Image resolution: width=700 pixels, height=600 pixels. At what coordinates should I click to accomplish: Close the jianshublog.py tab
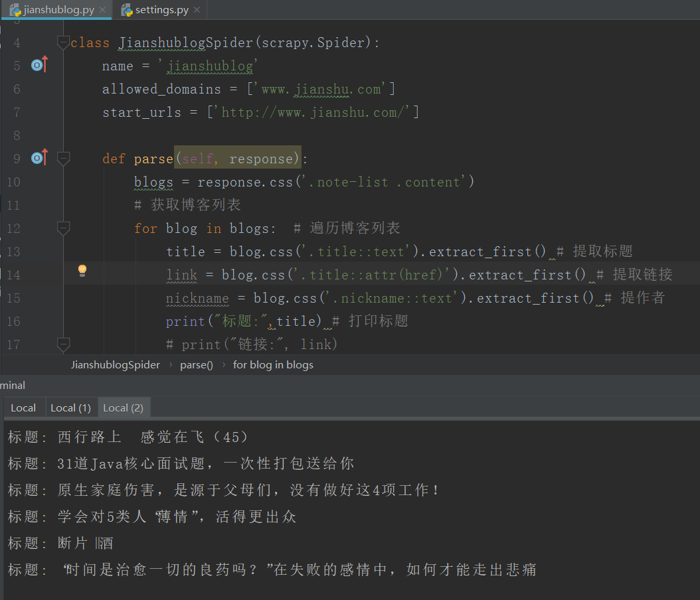click(x=102, y=10)
